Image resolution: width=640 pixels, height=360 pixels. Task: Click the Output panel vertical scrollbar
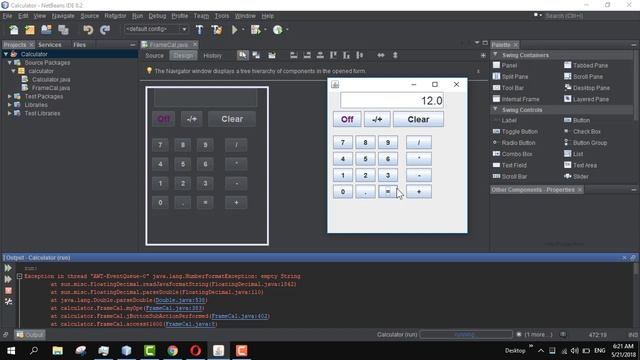point(636,294)
